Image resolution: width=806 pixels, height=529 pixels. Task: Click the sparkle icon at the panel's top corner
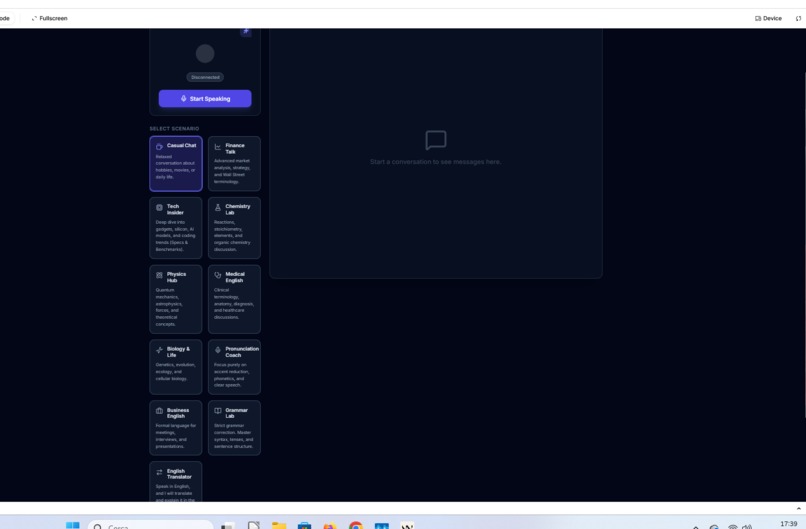(246, 32)
